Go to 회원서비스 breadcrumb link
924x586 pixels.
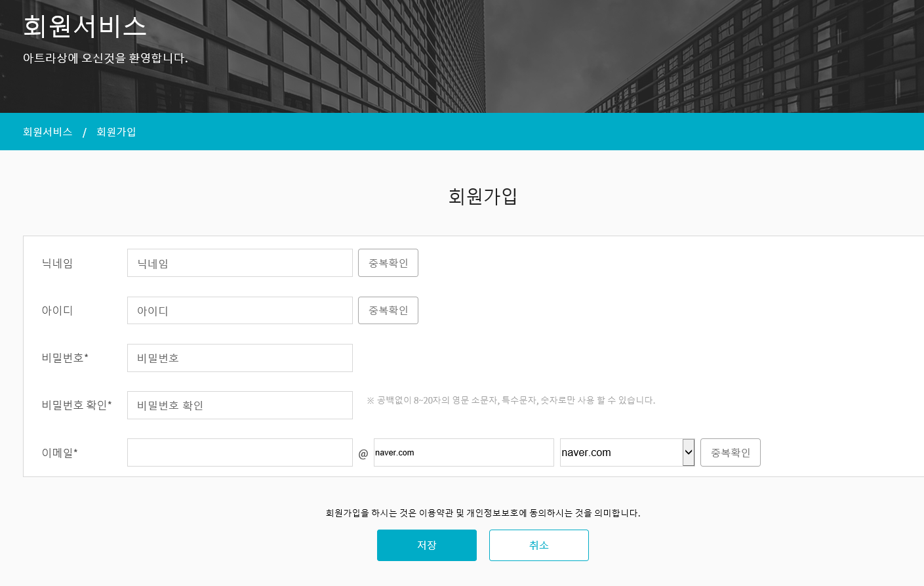[48, 132]
